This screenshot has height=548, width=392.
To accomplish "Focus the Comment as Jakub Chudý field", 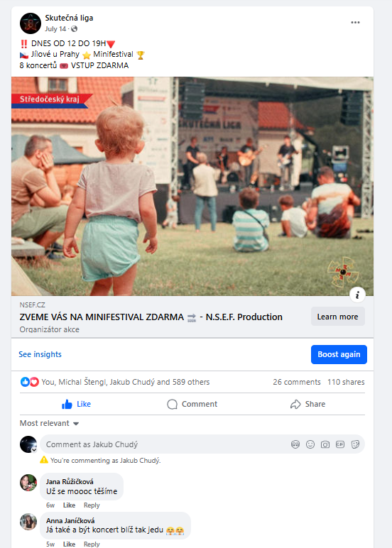I will pyautogui.click(x=164, y=444).
